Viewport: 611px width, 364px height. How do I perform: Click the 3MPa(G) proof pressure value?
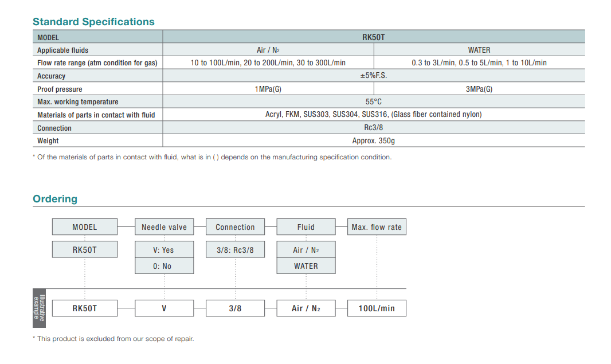(479, 89)
